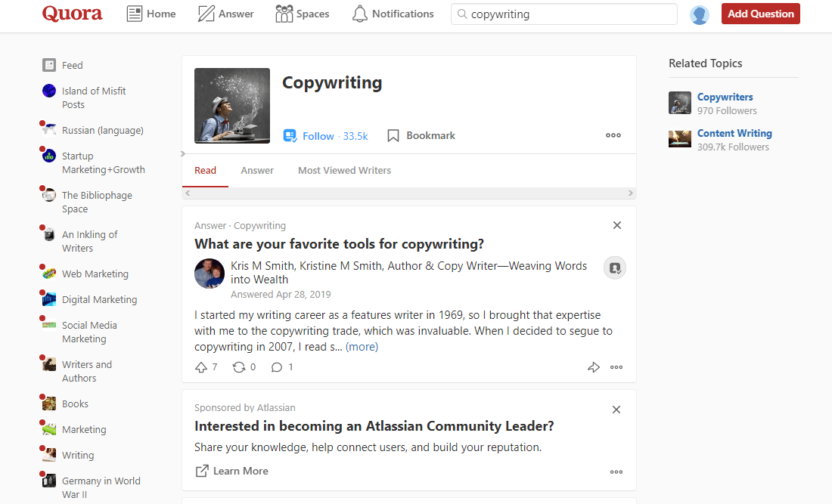Click the Startup Marketing+Growth icon
This screenshot has width=832, height=504.
click(x=49, y=156)
